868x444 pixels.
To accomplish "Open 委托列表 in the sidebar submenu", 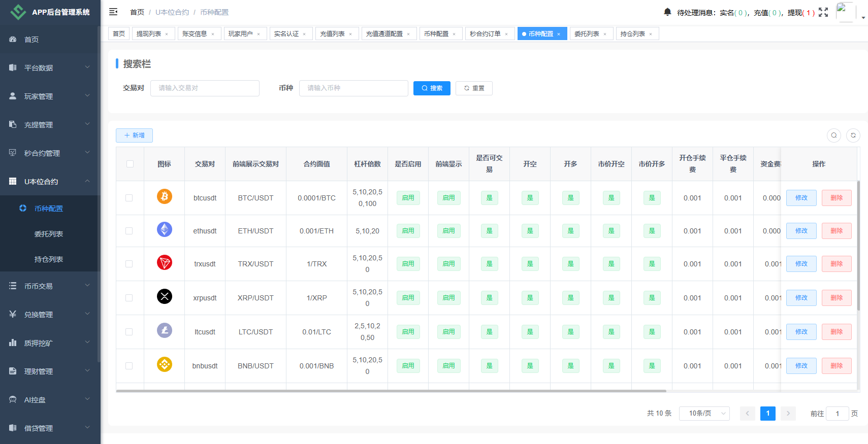I will [x=49, y=234].
